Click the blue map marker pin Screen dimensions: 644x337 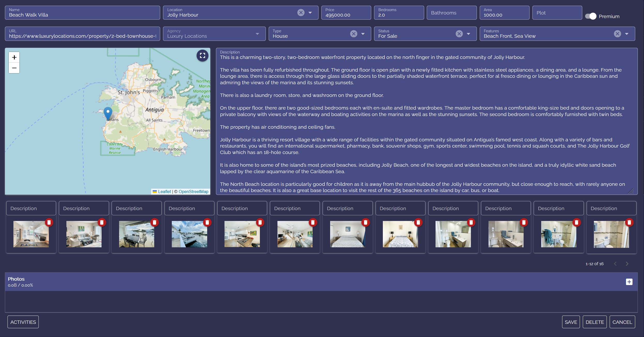pos(108,113)
